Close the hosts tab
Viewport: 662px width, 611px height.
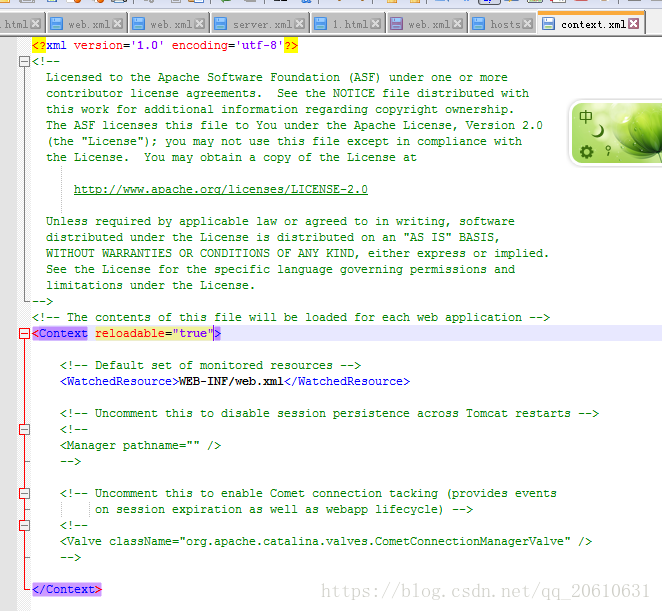[x=527, y=24]
